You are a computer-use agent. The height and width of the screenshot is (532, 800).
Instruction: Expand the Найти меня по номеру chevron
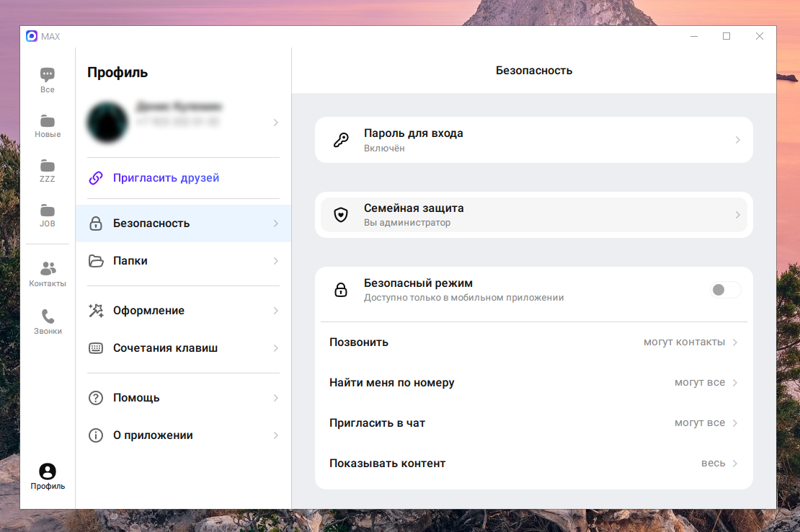click(735, 383)
